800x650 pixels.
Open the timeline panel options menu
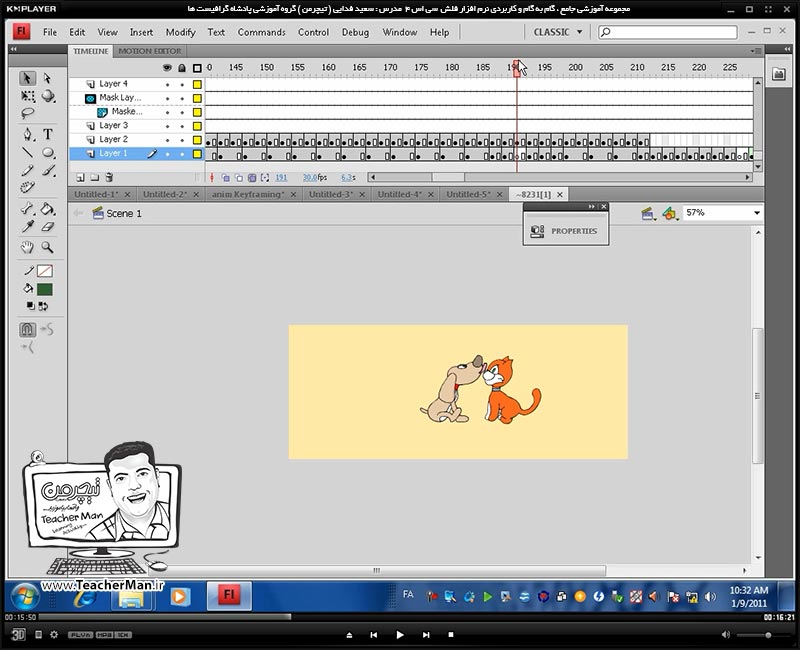(x=756, y=51)
